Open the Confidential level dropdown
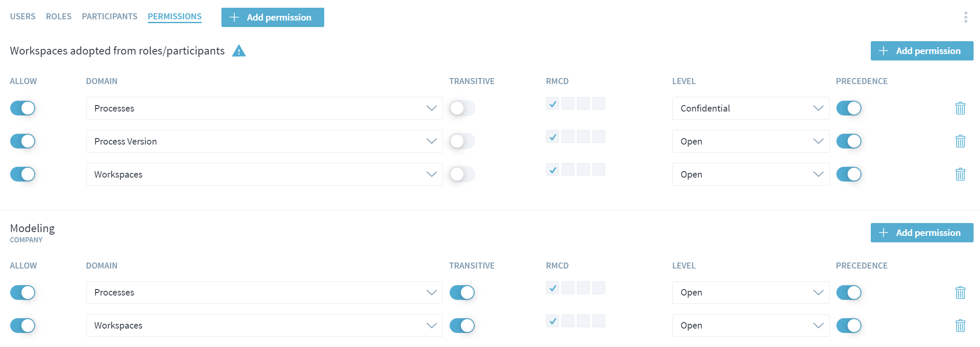The image size is (980, 347). tap(750, 108)
